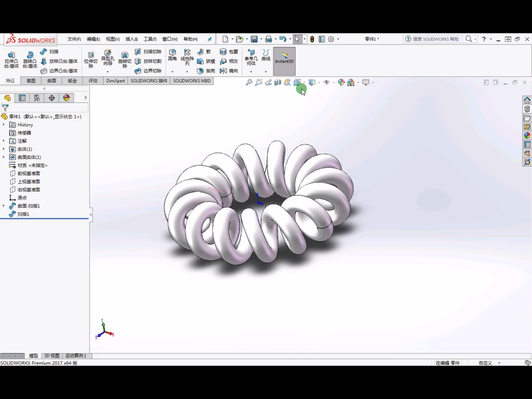Click the 评估 ribbon tab
The width and height of the screenshot is (532, 399).
coord(92,81)
